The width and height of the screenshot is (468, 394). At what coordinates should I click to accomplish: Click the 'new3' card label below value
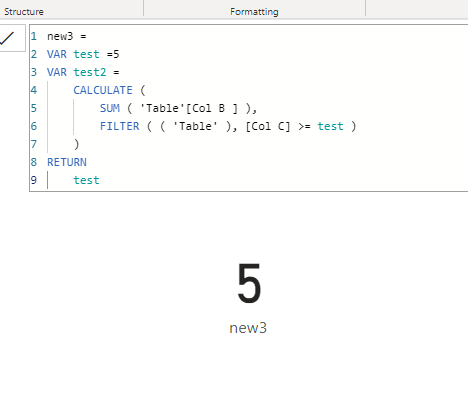point(248,328)
